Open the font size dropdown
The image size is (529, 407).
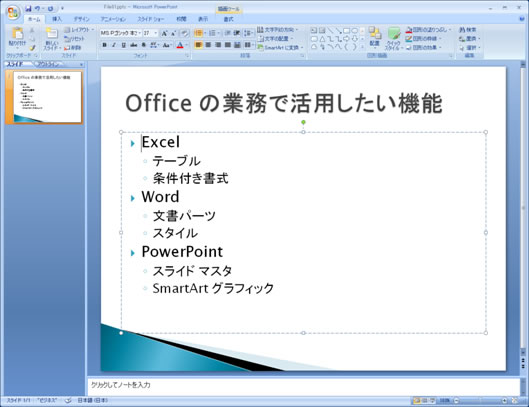(x=156, y=33)
